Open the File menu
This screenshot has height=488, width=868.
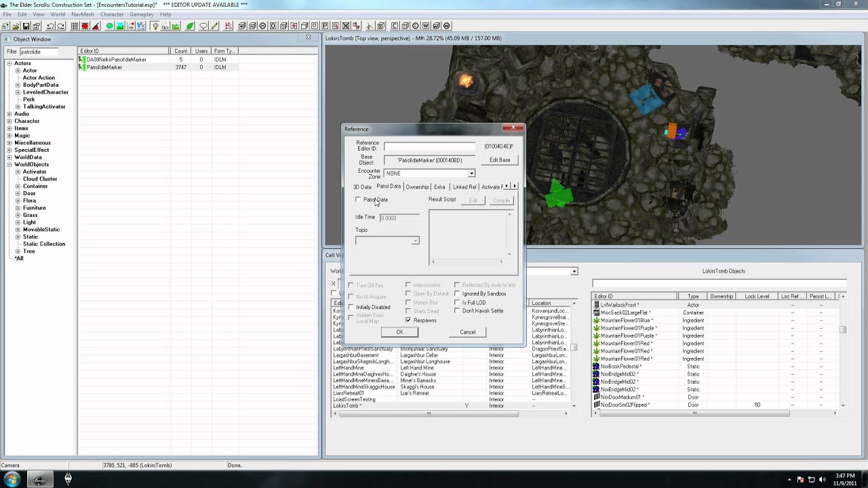[7, 14]
